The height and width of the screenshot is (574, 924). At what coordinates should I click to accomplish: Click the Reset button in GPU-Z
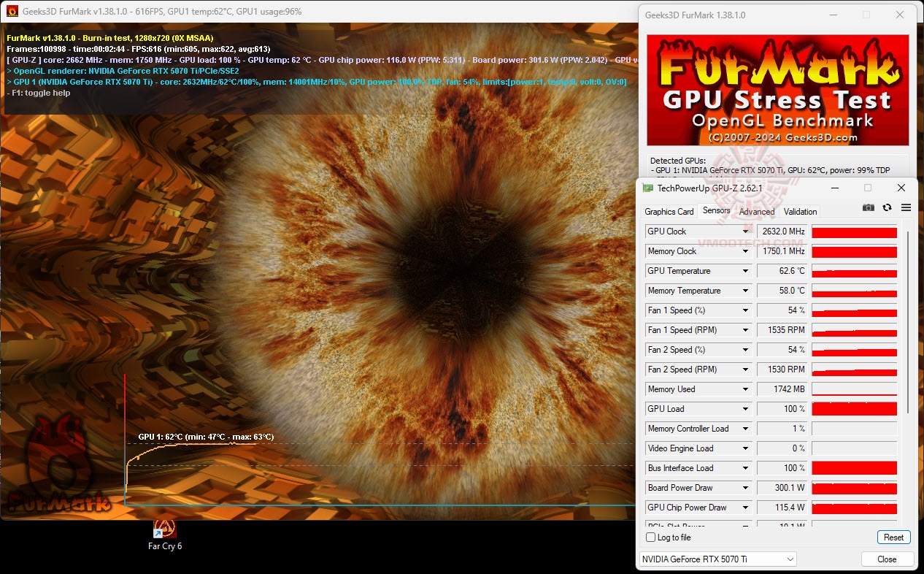coord(893,537)
